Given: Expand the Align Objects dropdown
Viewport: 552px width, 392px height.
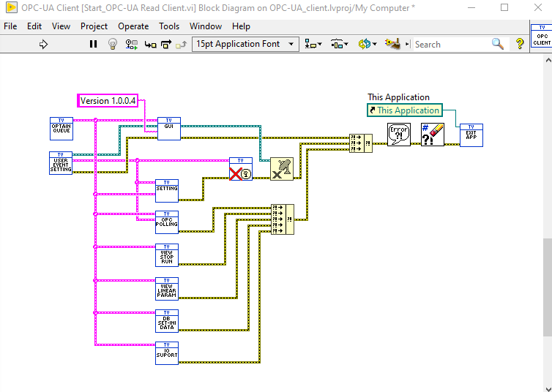Looking at the screenshot, I should [313, 45].
